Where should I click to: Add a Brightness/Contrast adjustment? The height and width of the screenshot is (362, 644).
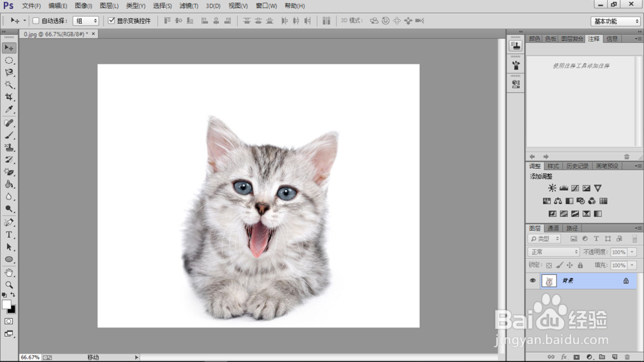(552, 188)
